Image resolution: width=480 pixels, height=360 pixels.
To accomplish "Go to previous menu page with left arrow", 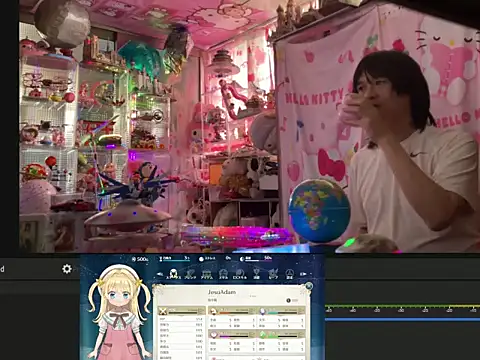I will pos(160,274).
